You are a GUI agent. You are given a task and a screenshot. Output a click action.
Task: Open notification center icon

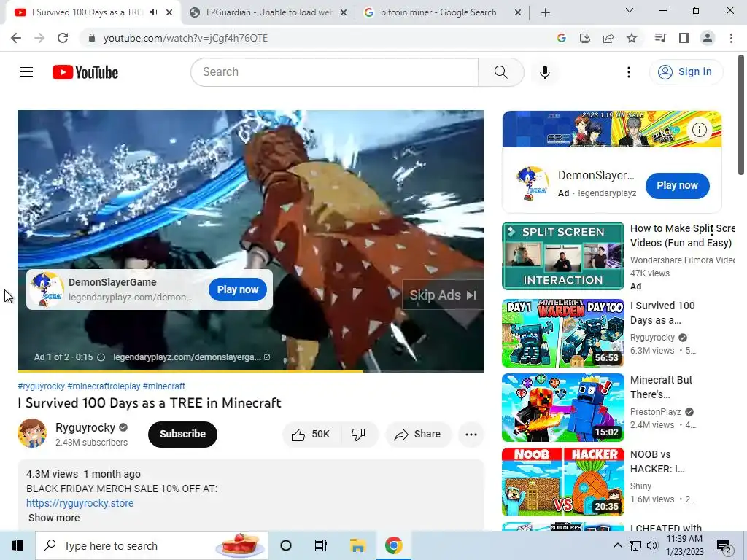pyautogui.click(x=724, y=547)
